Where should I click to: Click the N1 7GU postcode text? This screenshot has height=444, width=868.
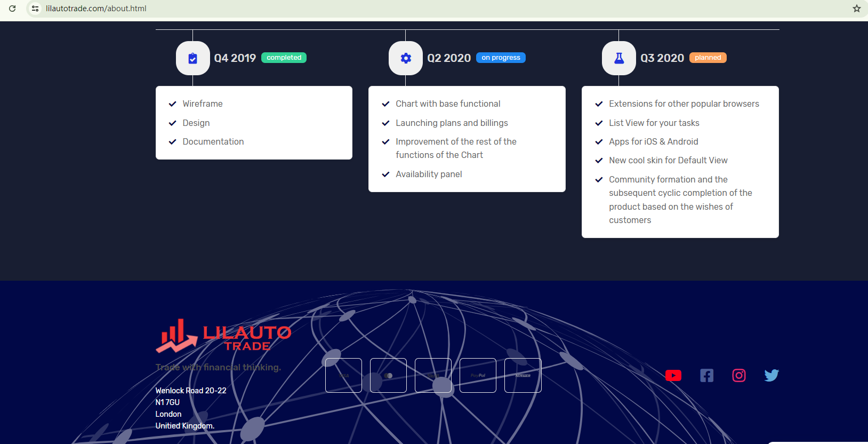point(167,402)
